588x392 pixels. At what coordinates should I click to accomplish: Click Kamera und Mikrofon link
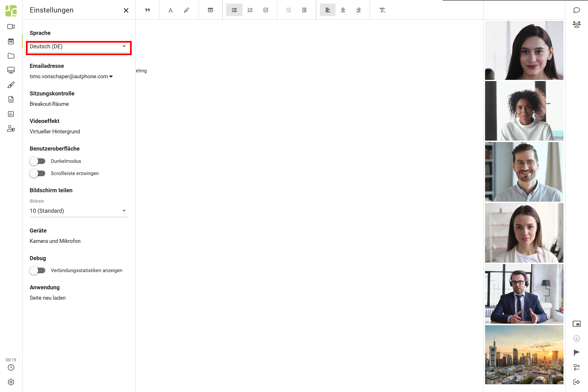pos(55,241)
